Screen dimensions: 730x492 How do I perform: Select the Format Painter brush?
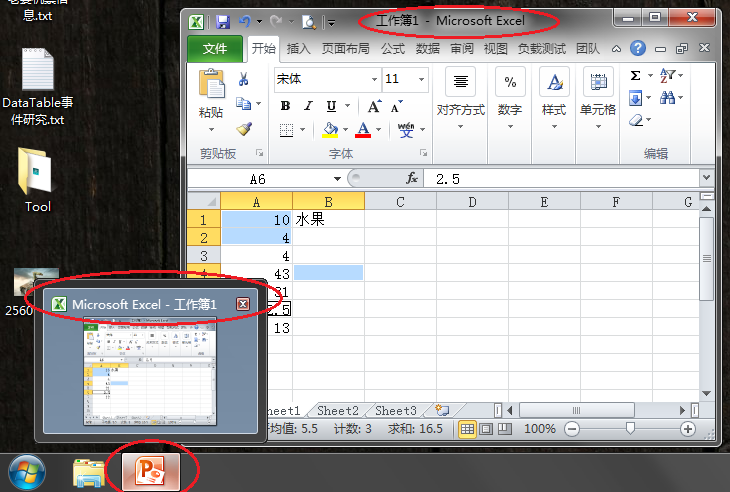click(x=244, y=129)
